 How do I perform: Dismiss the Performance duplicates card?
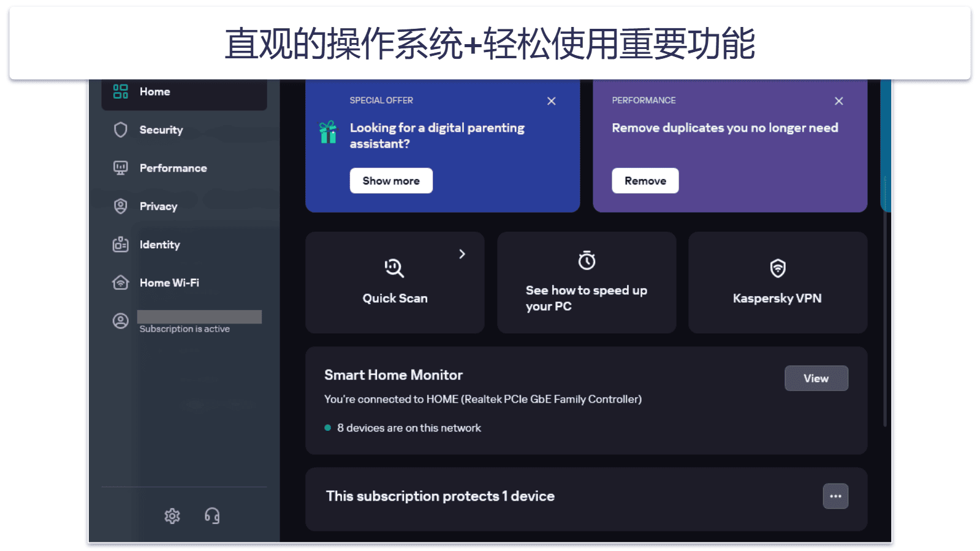pos(839,101)
